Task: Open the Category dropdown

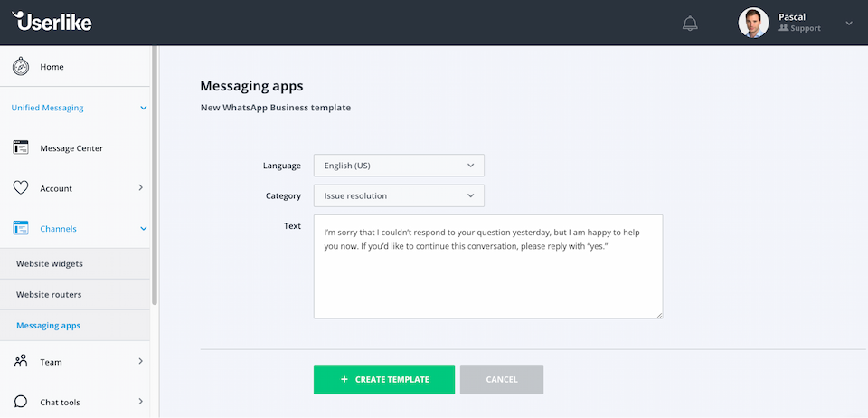Action: click(x=399, y=196)
